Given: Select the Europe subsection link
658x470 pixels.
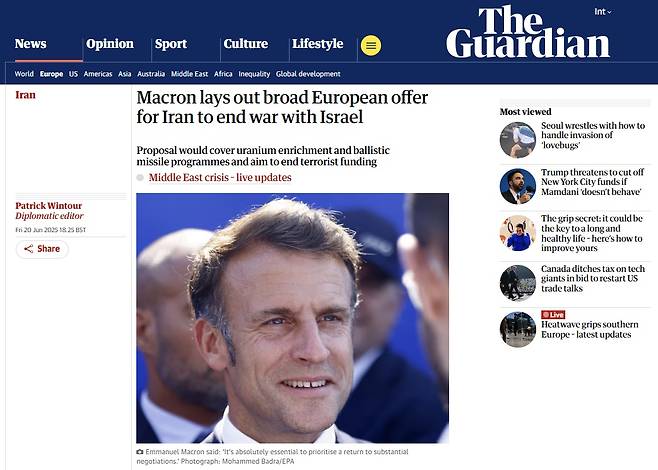Looking at the screenshot, I should pyautogui.click(x=51, y=74).
